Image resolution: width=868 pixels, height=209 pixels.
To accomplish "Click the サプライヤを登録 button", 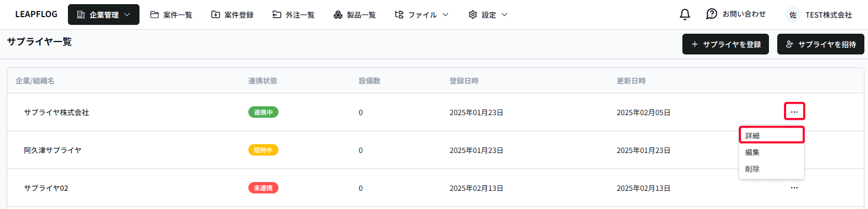I will 725,44.
